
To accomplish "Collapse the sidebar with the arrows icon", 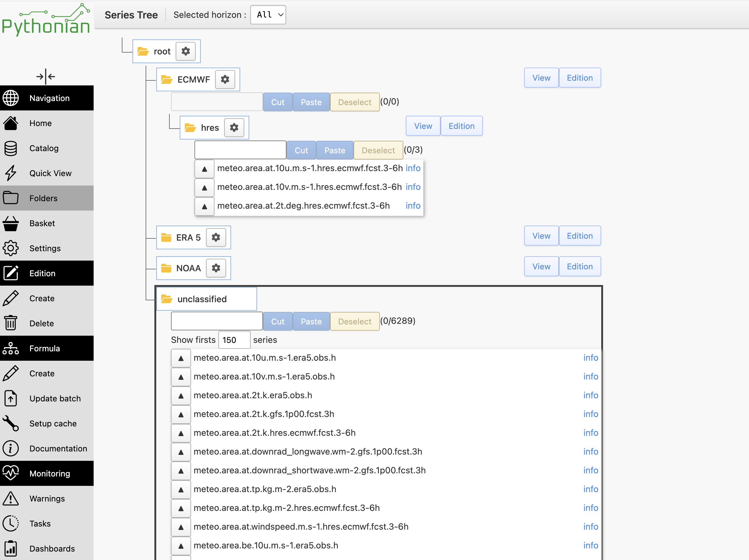I will [46, 76].
